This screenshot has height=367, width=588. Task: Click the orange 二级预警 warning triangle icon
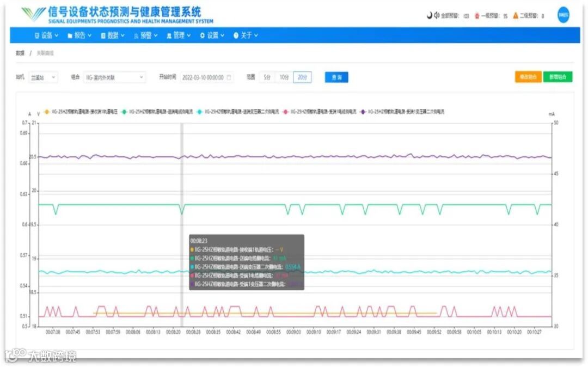click(516, 15)
